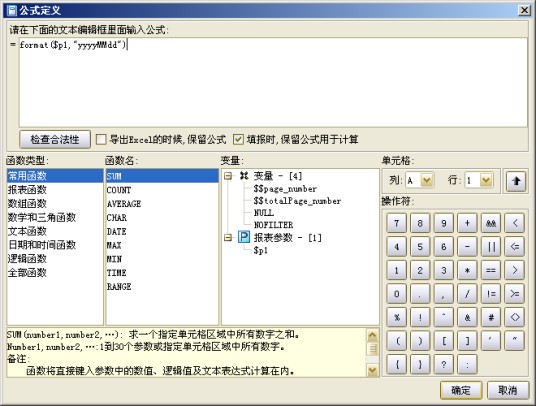This screenshot has width=536, height=406.
Task: Click the double quote operator button
Action: [x=514, y=341]
